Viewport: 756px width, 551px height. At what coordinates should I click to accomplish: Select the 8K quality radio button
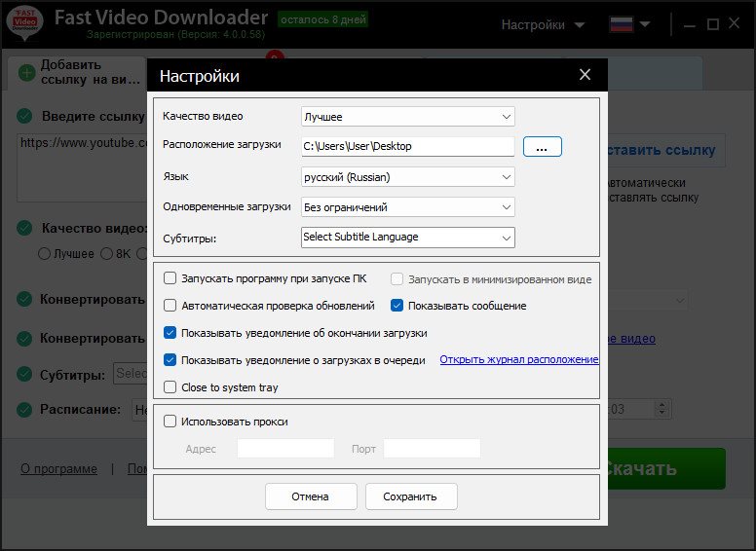click(106, 254)
